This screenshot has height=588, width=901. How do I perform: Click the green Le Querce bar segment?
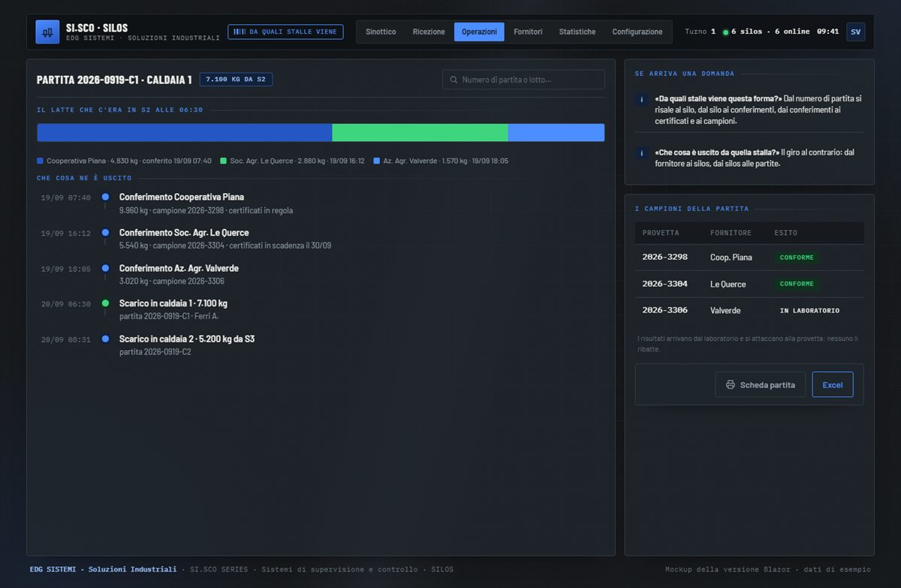420,133
